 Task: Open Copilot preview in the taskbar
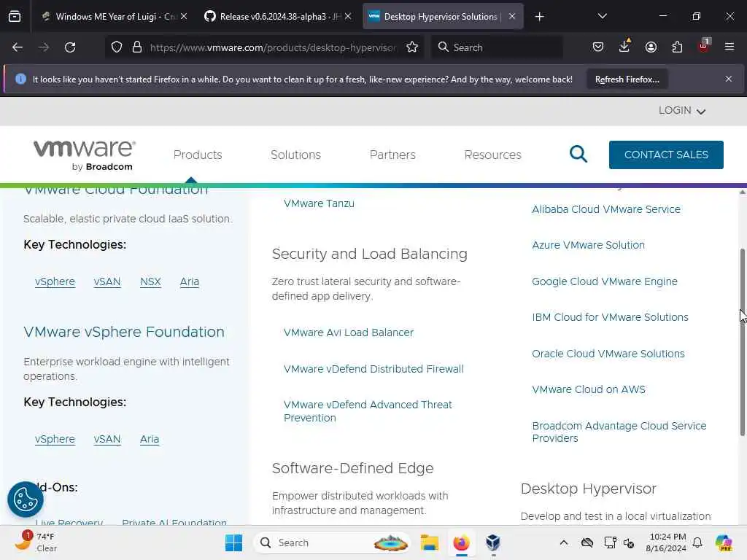tap(724, 542)
